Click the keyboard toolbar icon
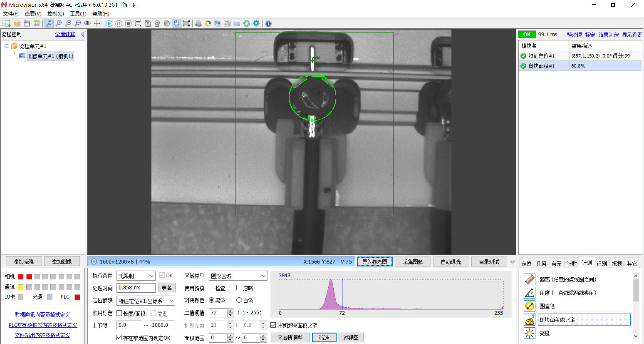The image size is (644, 344). click(x=237, y=23)
